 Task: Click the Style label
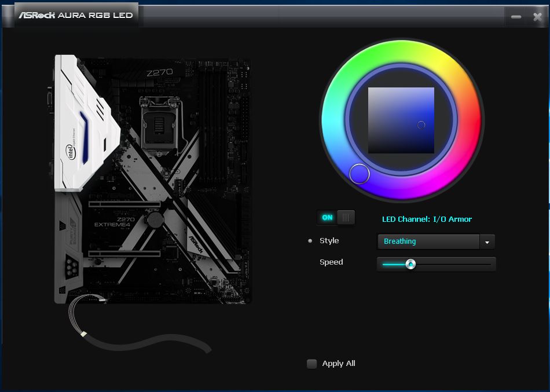329,241
